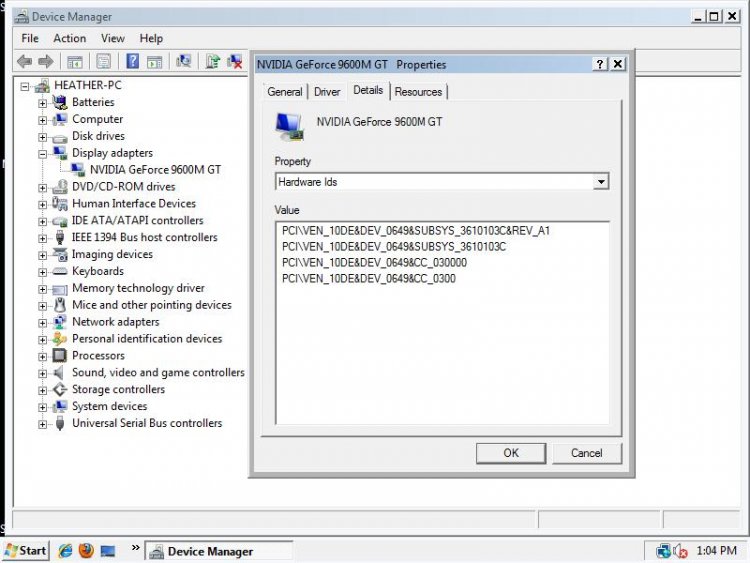This screenshot has width=750, height=563.
Task: Switch to the Driver tab
Action: [327, 92]
